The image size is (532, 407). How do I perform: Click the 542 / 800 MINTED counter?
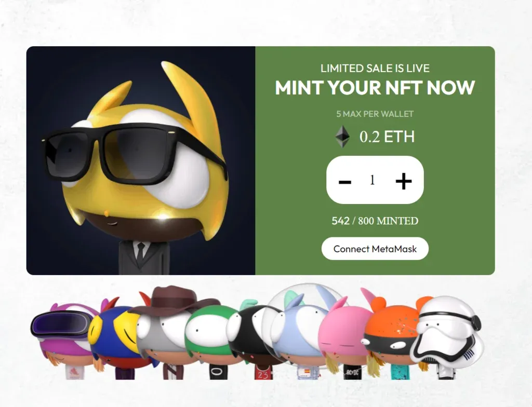(375, 221)
